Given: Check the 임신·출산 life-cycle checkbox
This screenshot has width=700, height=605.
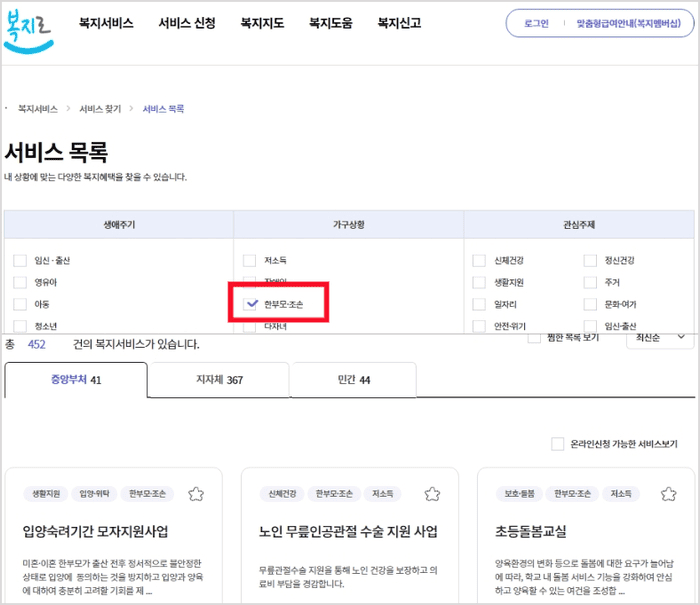Looking at the screenshot, I should click(x=20, y=260).
